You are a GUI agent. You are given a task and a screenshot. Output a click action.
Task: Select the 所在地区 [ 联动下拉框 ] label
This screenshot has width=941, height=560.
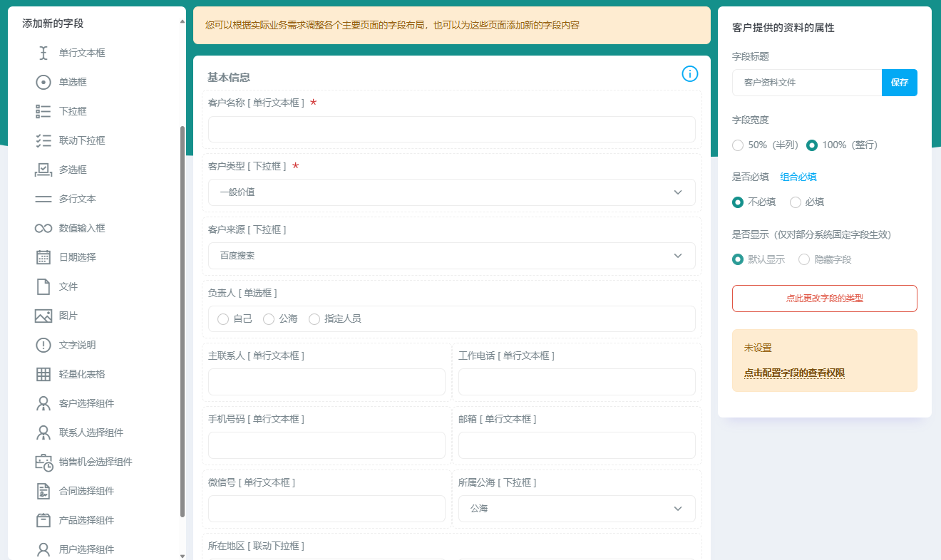click(x=256, y=546)
